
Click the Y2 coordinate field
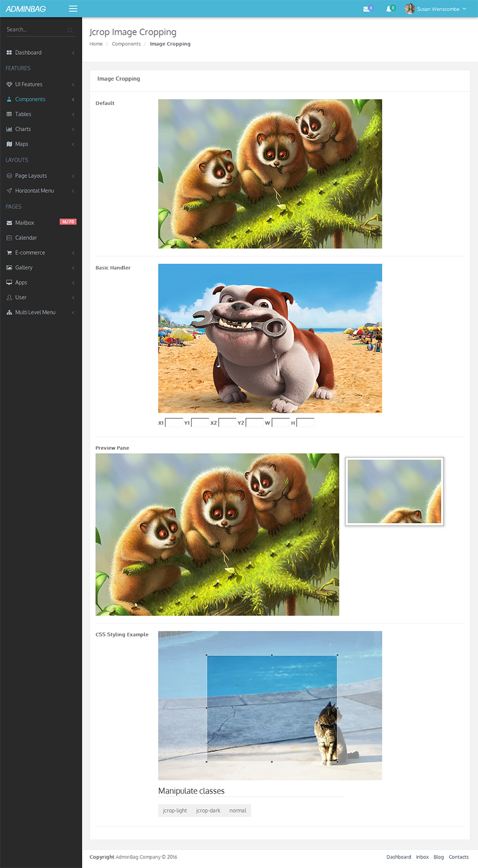tap(254, 423)
